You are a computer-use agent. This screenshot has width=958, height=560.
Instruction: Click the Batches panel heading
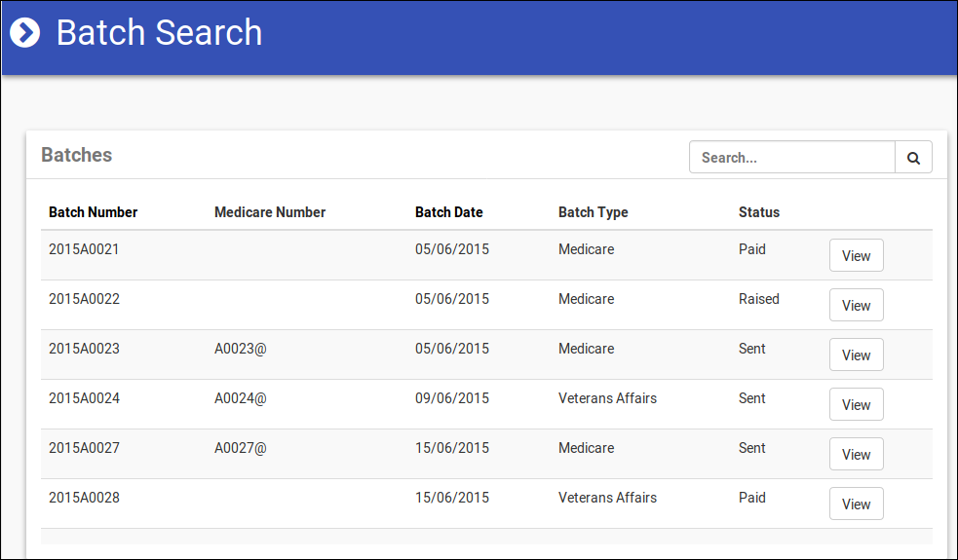click(x=76, y=155)
